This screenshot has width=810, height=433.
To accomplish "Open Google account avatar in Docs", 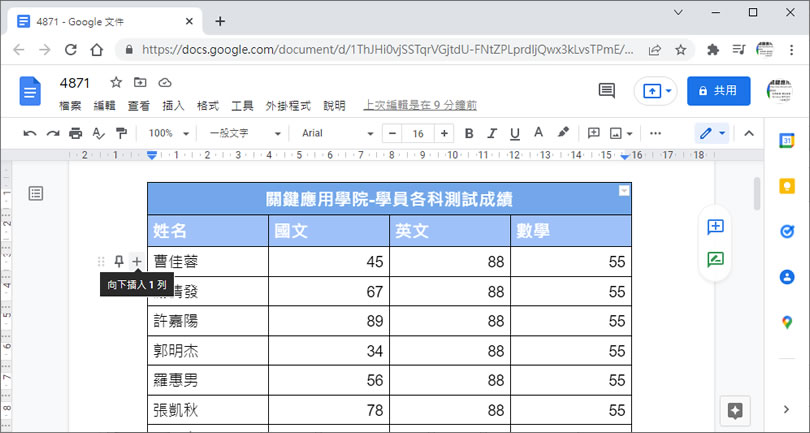I will [779, 91].
